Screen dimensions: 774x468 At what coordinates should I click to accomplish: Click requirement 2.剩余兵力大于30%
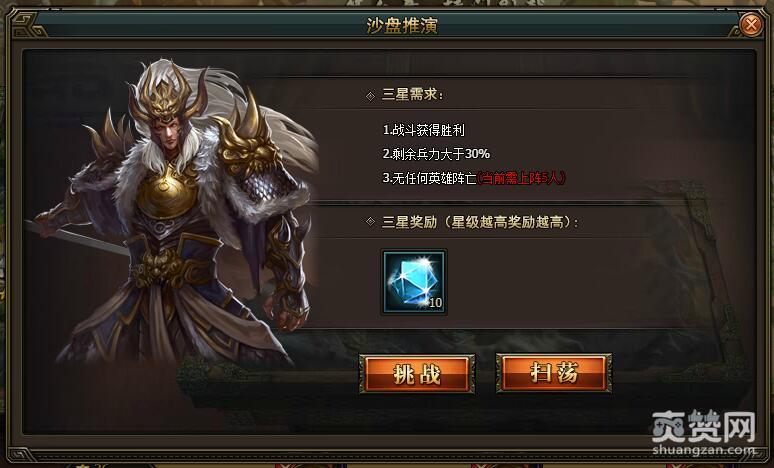(436, 154)
